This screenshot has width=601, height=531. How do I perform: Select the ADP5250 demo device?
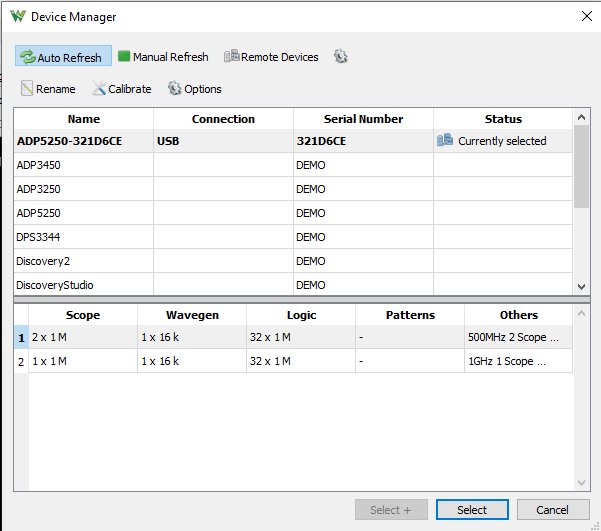tap(293, 213)
